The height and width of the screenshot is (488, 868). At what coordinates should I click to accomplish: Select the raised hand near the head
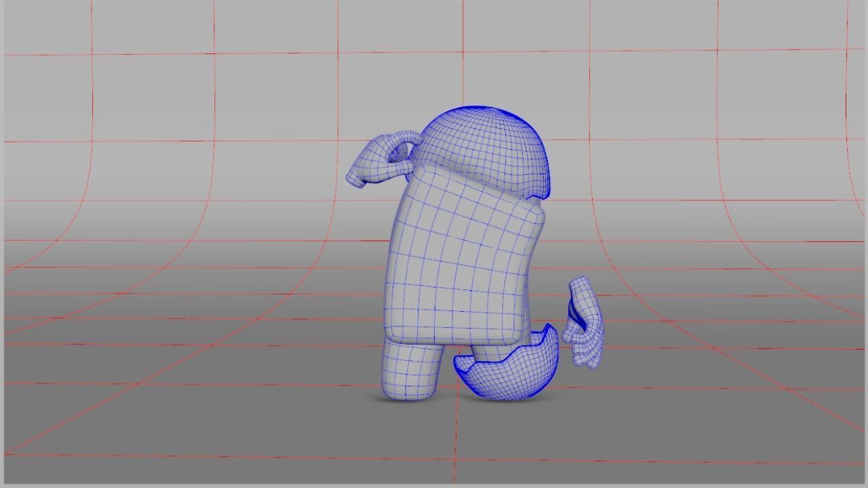[x=382, y=159]
